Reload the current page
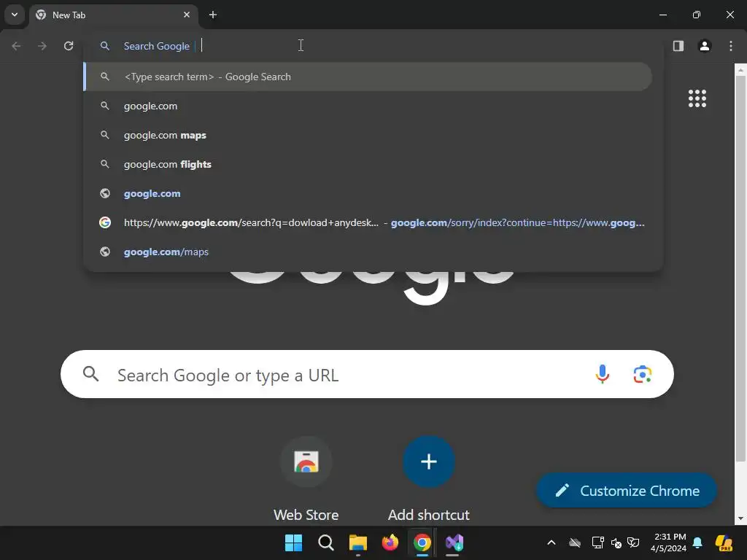747x560 pixels. pyautogui.click(x=69, y=46)
